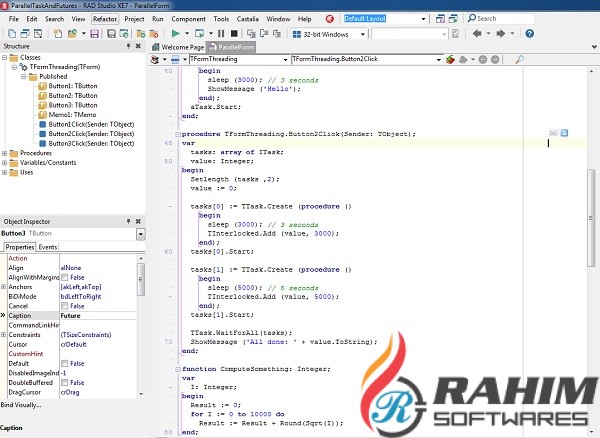
Task: Open the Component menu
Action: pos(188,19)
